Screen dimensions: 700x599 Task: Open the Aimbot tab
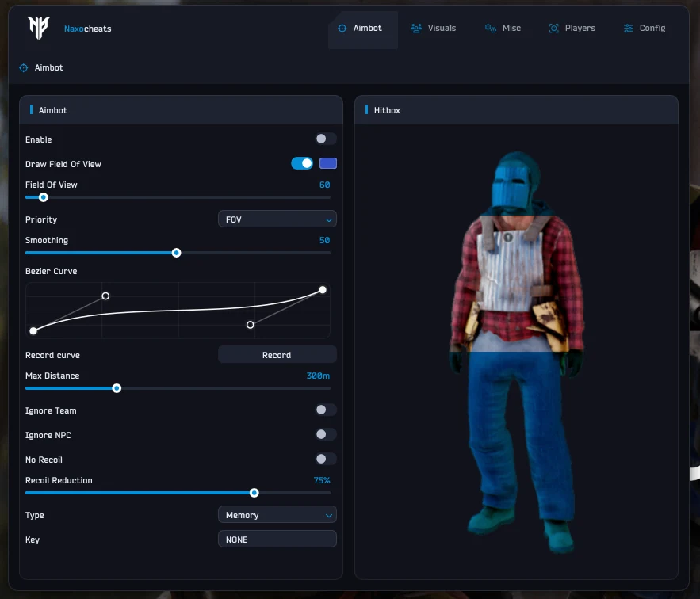(362, 29)
